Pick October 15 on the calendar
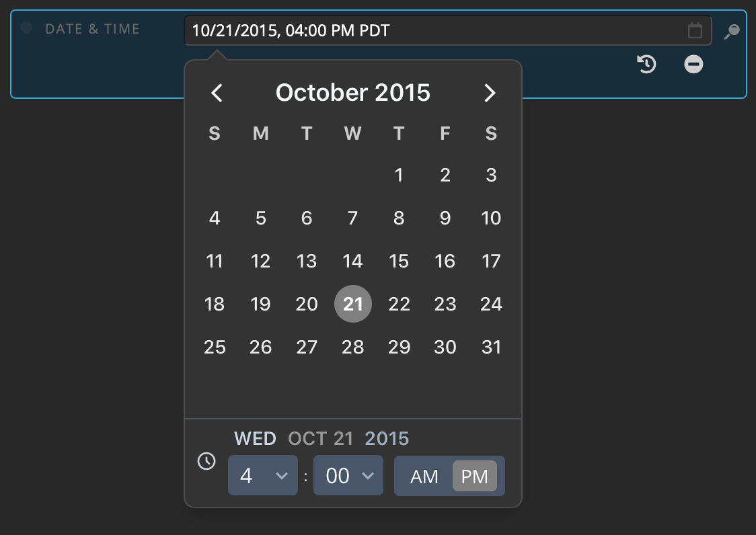 tap(399, 261)
